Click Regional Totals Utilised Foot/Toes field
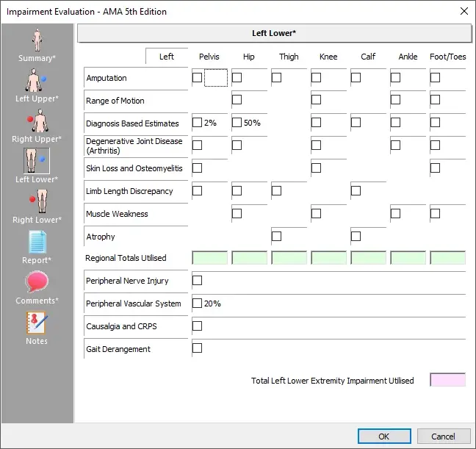The width and height of the screenshot is (476, 449). [x=448, y=258]
